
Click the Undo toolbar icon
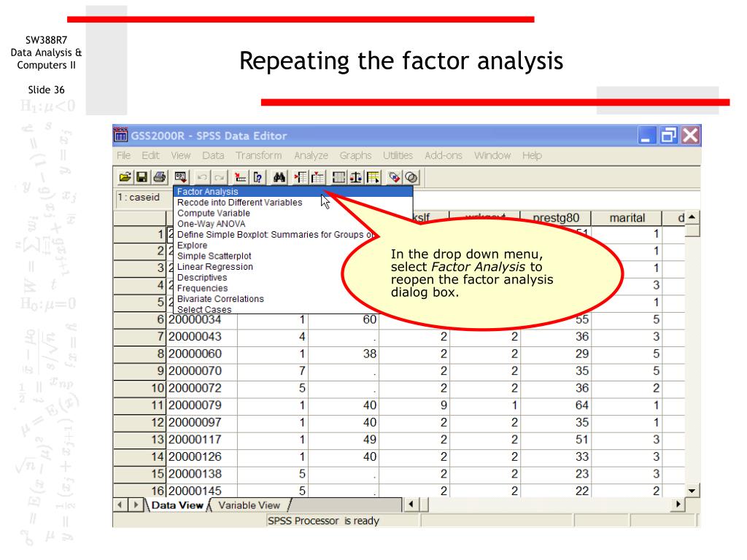pyautogui.click(x=202, y=178)
